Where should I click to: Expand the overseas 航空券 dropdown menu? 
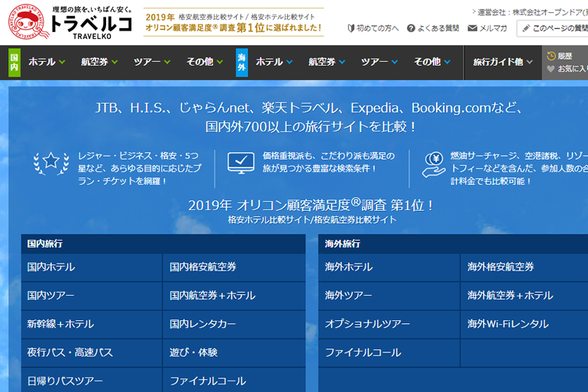coord(327,62)
